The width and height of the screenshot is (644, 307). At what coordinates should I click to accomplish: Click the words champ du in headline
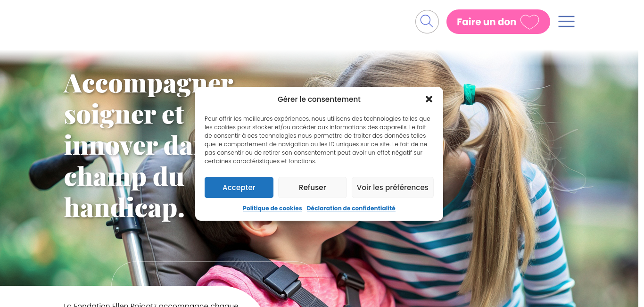point(124,176)
